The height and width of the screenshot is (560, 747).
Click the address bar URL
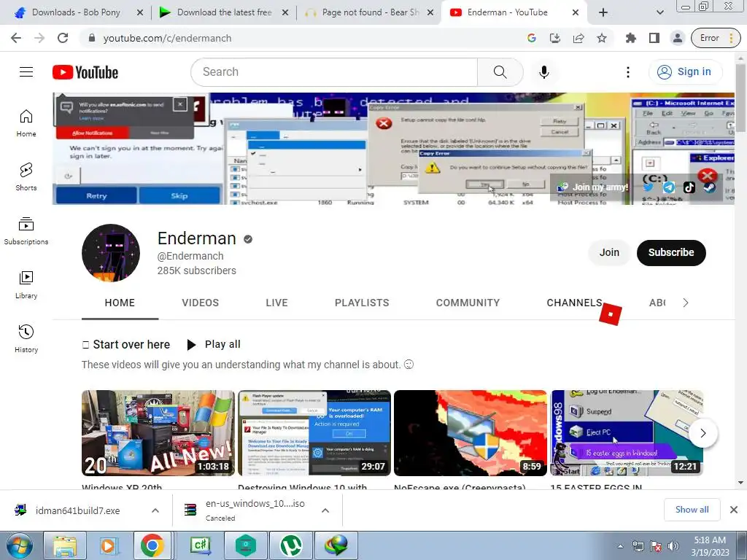coord(167,38)
